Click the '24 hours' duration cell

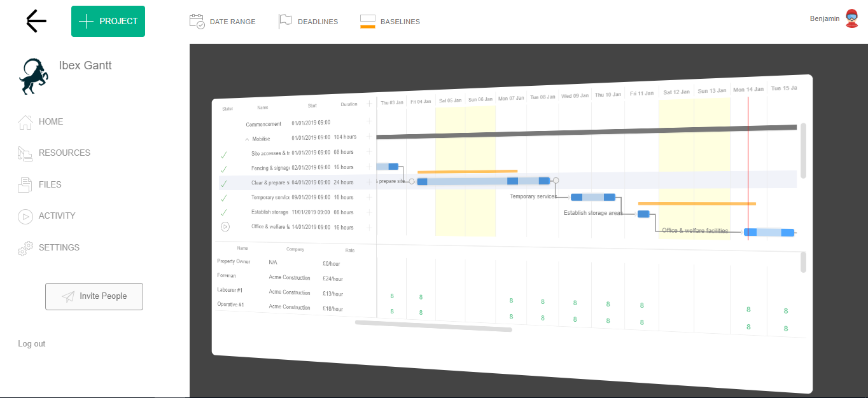[x=344, y=182]
